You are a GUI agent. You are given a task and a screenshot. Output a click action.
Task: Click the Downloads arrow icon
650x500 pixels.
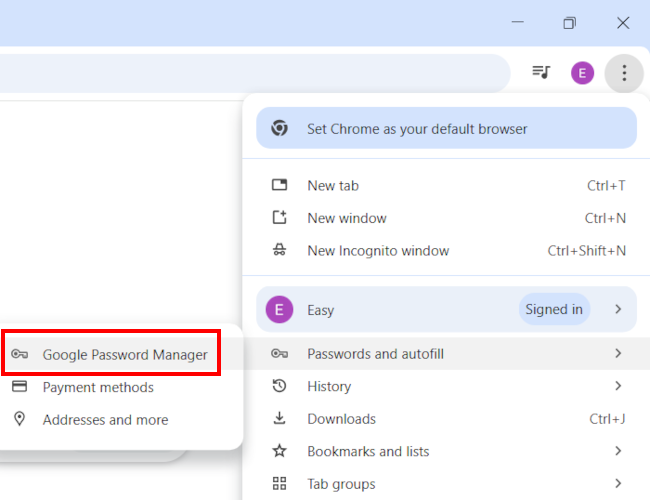[x=279, y=418]
